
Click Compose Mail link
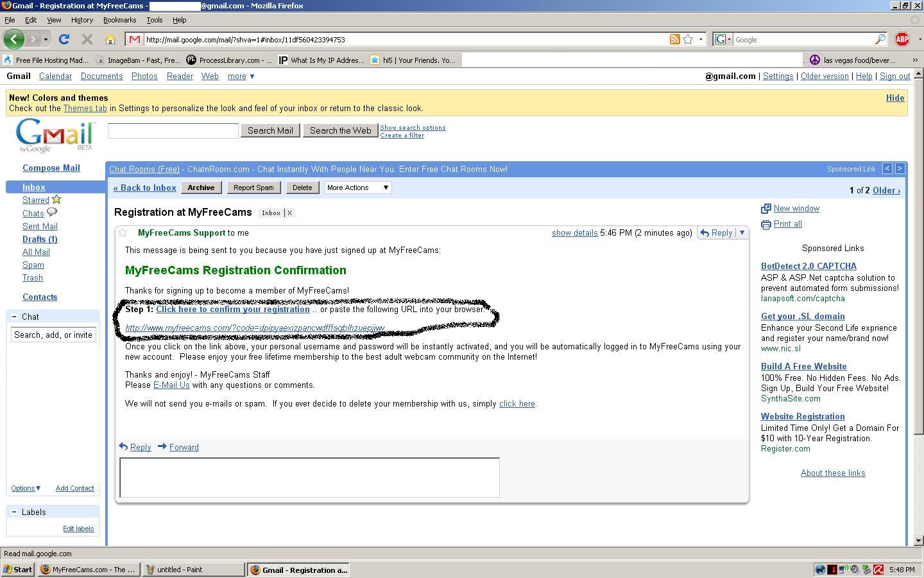51,168
